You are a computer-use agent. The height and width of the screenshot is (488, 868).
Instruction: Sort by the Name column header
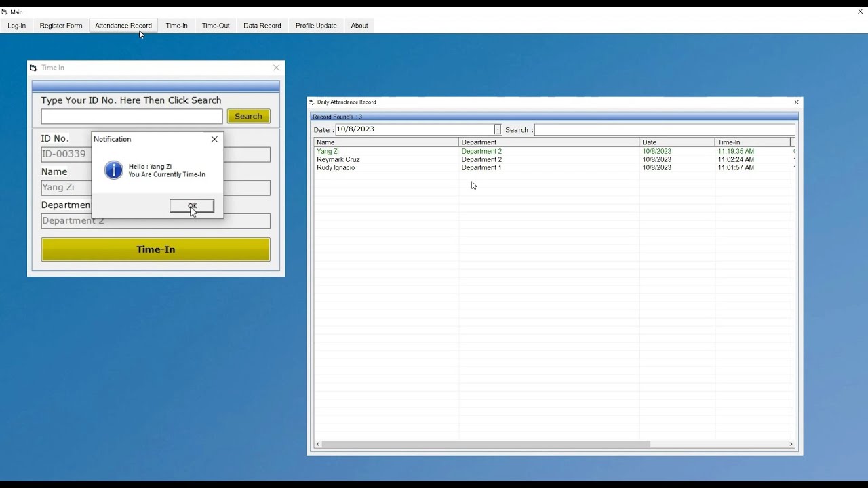387,142
